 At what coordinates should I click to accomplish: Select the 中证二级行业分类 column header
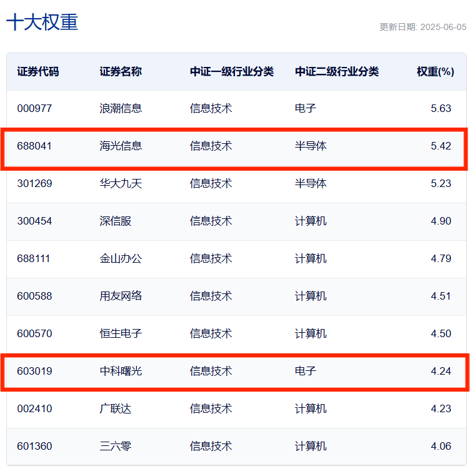(x=336, y=71)
